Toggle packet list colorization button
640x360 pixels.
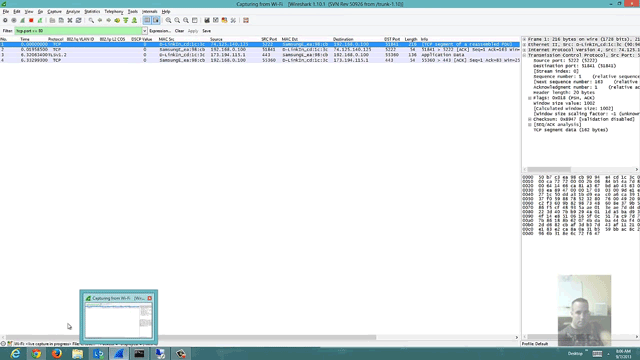pos(147,20)
